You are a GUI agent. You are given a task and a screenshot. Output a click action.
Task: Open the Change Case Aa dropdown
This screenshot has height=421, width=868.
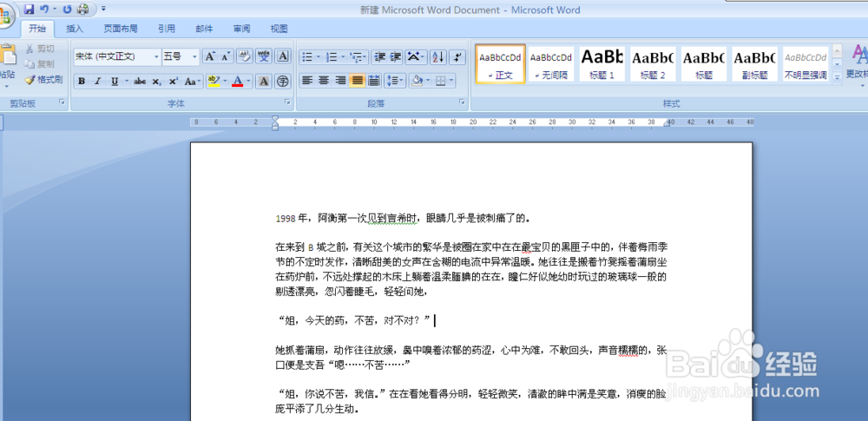coord(193,82)
